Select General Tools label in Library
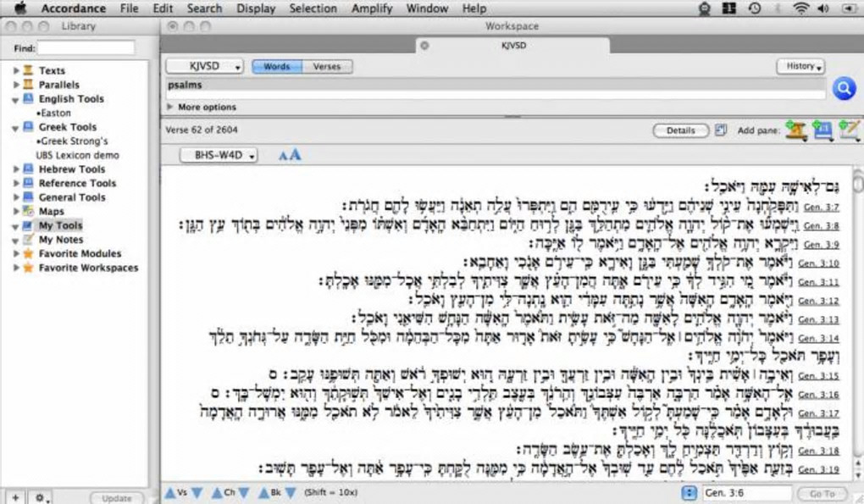The image size is (864, 504). point(72,197)
